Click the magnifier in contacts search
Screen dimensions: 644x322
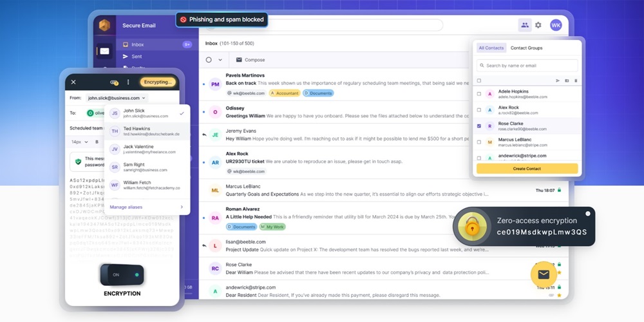[x=482, y=66]
